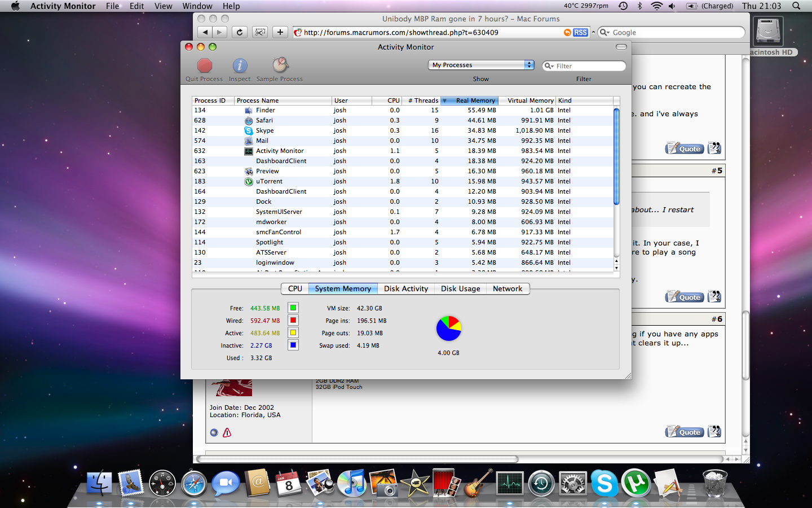Open the Window menu
This screenshot has width=812, height=508.
point(197,6)
